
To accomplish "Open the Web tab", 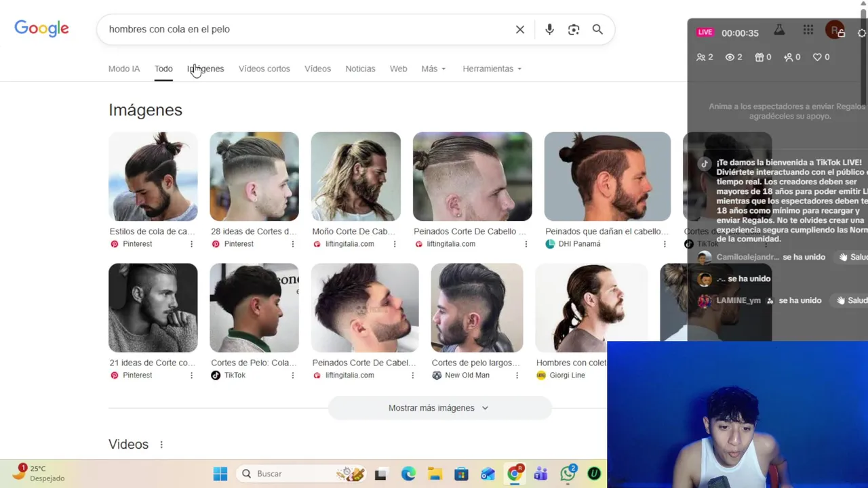I will click(398, 68).
